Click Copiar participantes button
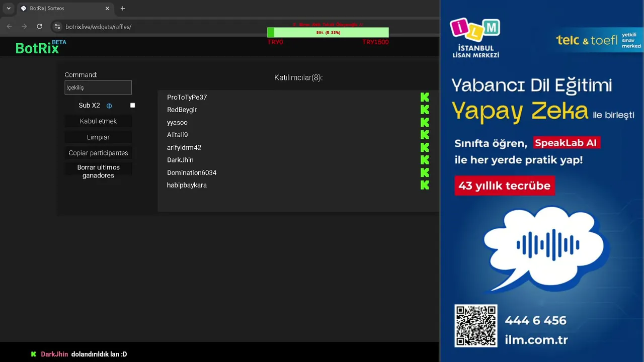The height and width of the screenshot is (362, 644). coord(98,153)
